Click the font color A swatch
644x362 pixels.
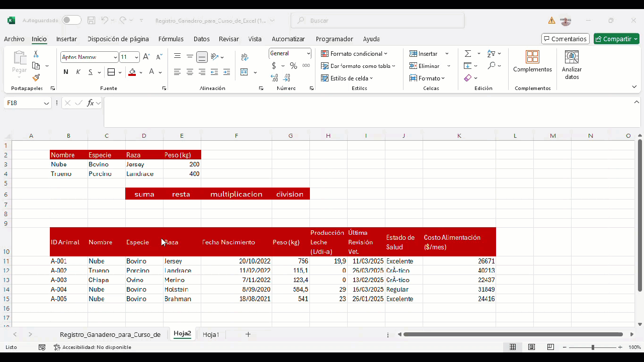click(x=151, y=72)
